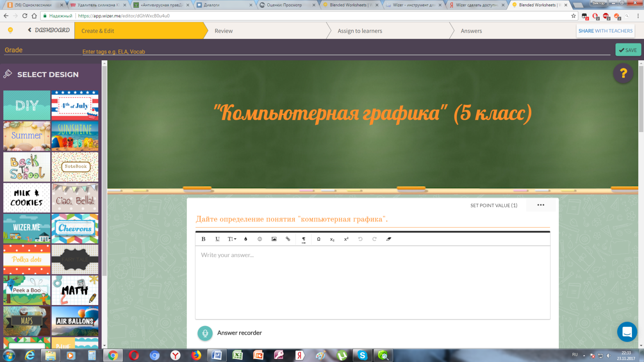This screenshot has height=362, width=644.
Task: Toggle bold formatting in answer editor
Action: point(203,239)
